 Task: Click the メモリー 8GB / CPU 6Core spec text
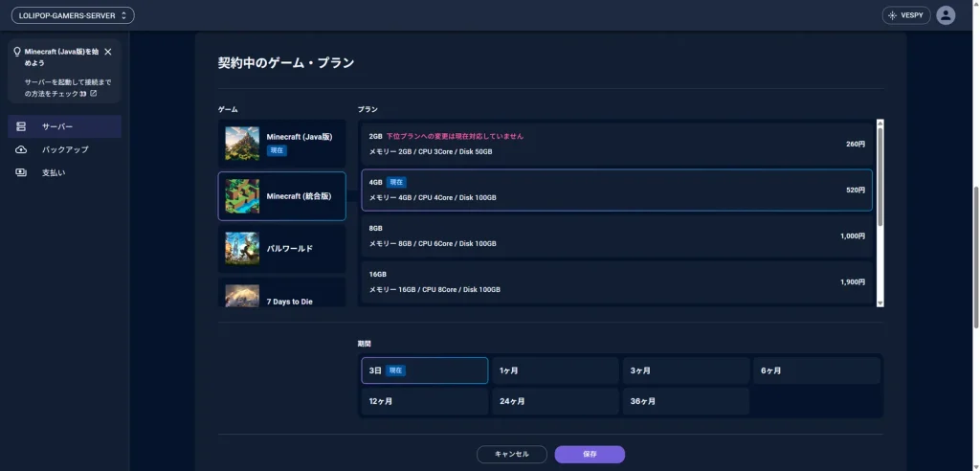click(x=433, y=243)
